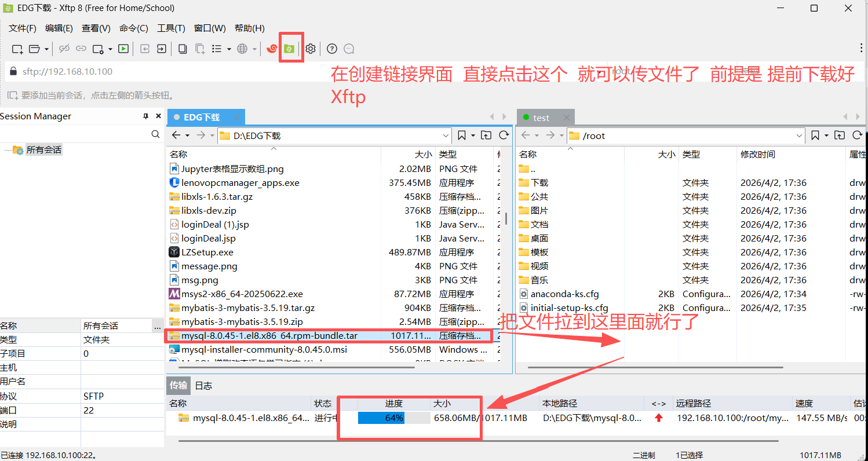The height and width of the screenshot is (461, 868).
Task: Launch Xshell via the red Xshell icon
Action: [x=271, y=49]
